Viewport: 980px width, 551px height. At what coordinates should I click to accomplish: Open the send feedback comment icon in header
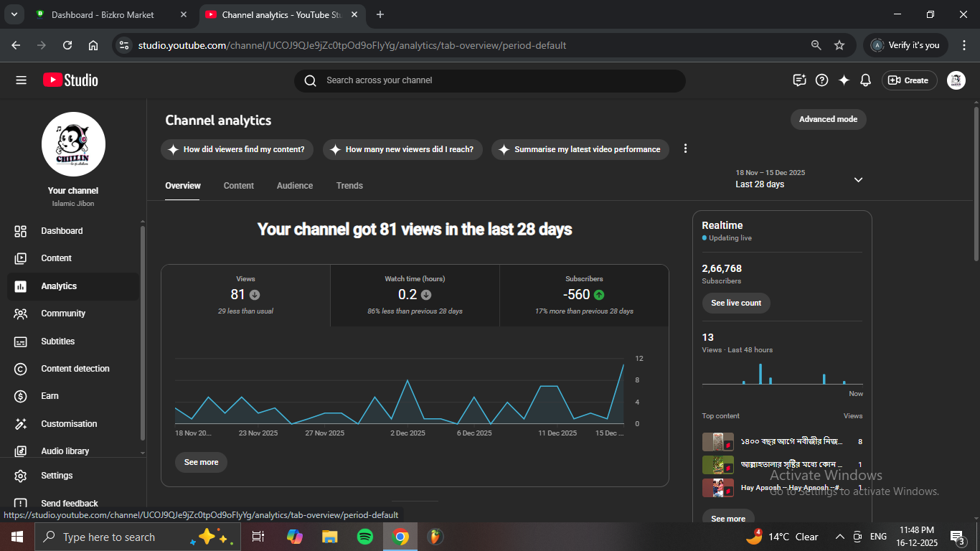click(x=799, y=80)
